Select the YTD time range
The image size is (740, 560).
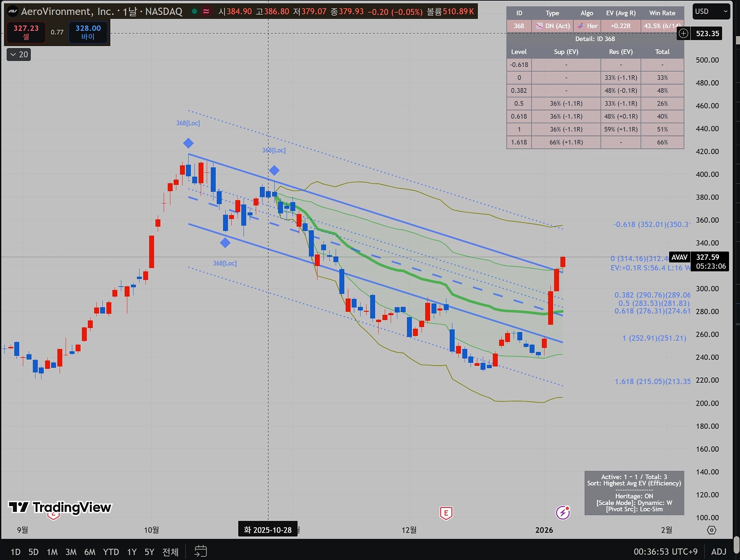click(x=111, y=552)
